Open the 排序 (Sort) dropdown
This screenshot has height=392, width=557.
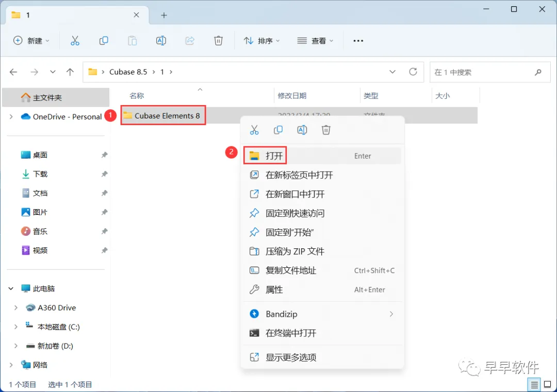[x=262, y=41]
